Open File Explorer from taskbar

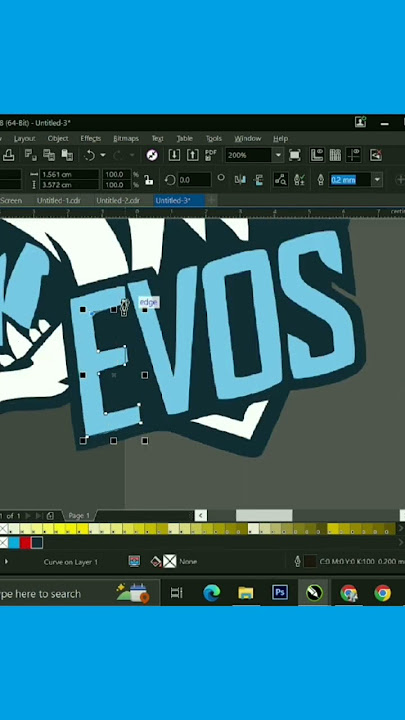tap(246, 593)
